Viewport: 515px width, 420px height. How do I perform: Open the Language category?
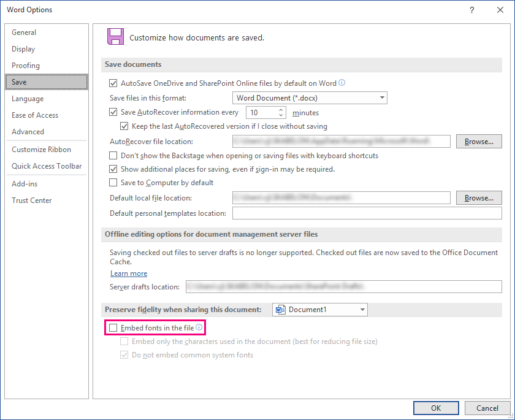(47, 99)
